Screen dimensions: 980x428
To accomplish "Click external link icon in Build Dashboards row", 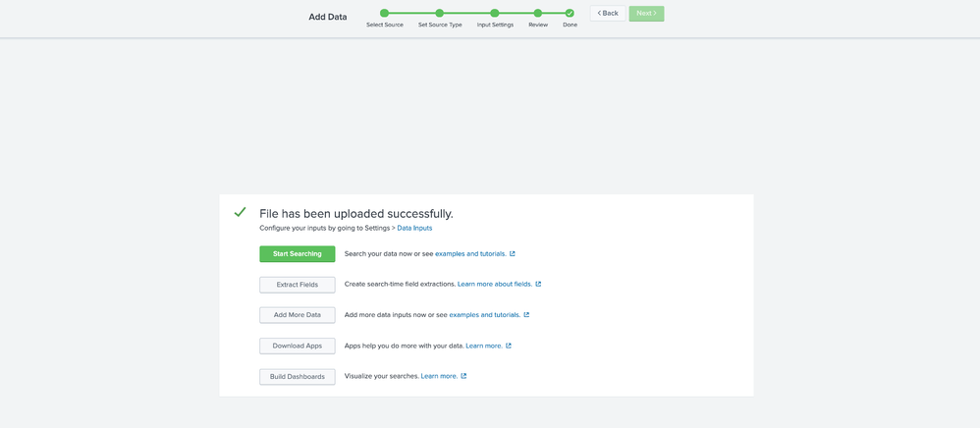I will (463, 376).
